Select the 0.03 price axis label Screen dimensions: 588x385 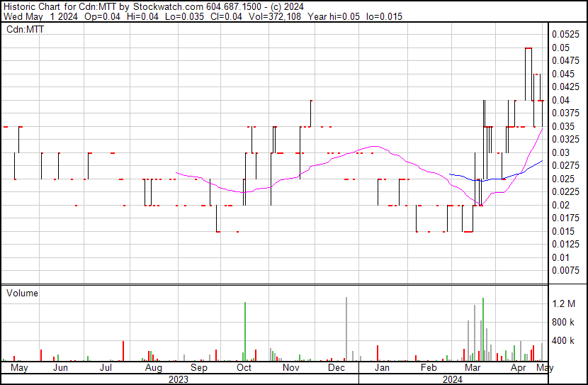click(560, 152)
